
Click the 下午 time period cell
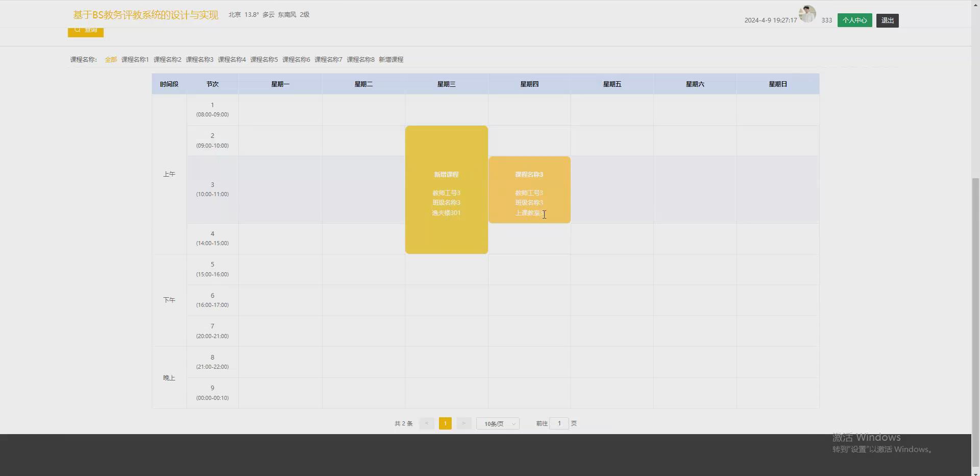click(x=169, y=300)
